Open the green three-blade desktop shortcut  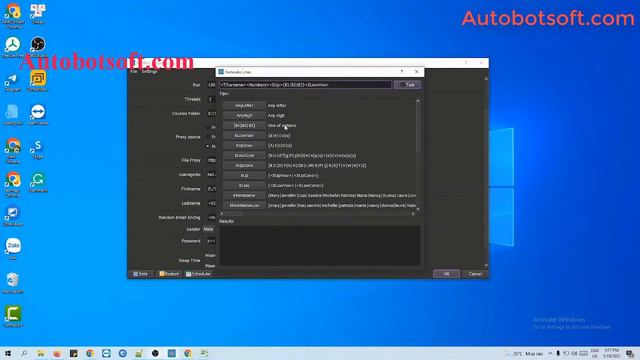[x=13, y=47]
